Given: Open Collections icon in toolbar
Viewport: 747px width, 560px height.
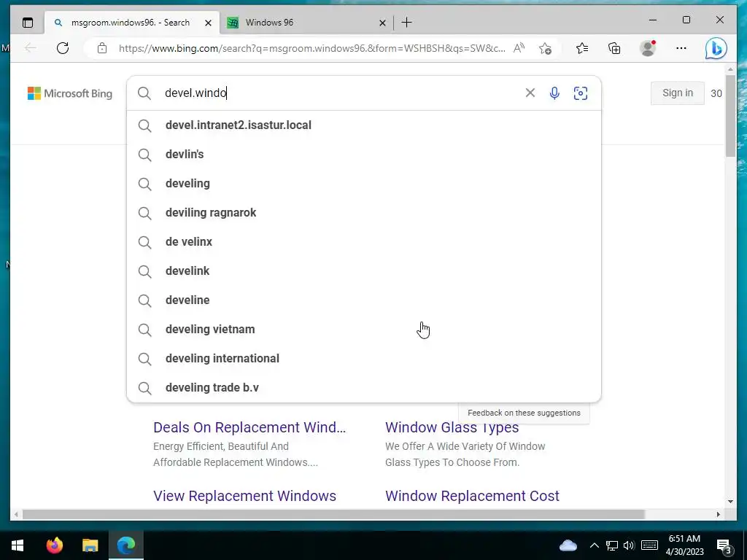Looking at the screenshot, I should pyautogui.click(x=614, y=48).
